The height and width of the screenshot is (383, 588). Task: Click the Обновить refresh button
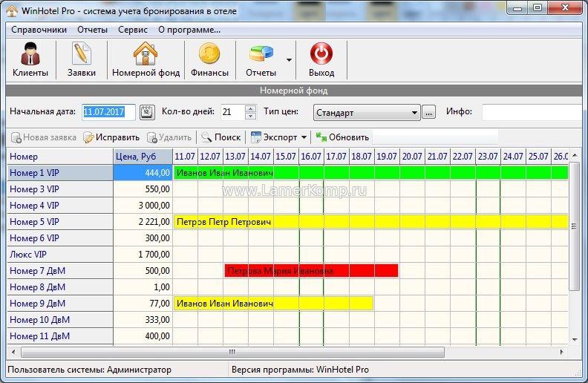(x=342, y=137)
